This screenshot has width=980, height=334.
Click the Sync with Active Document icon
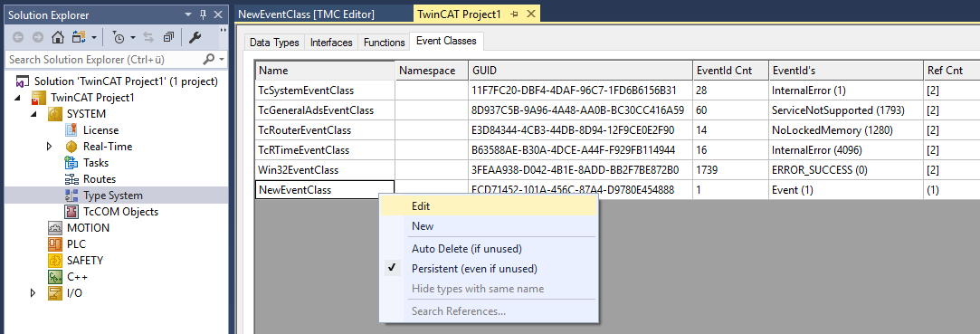point(148,37)
